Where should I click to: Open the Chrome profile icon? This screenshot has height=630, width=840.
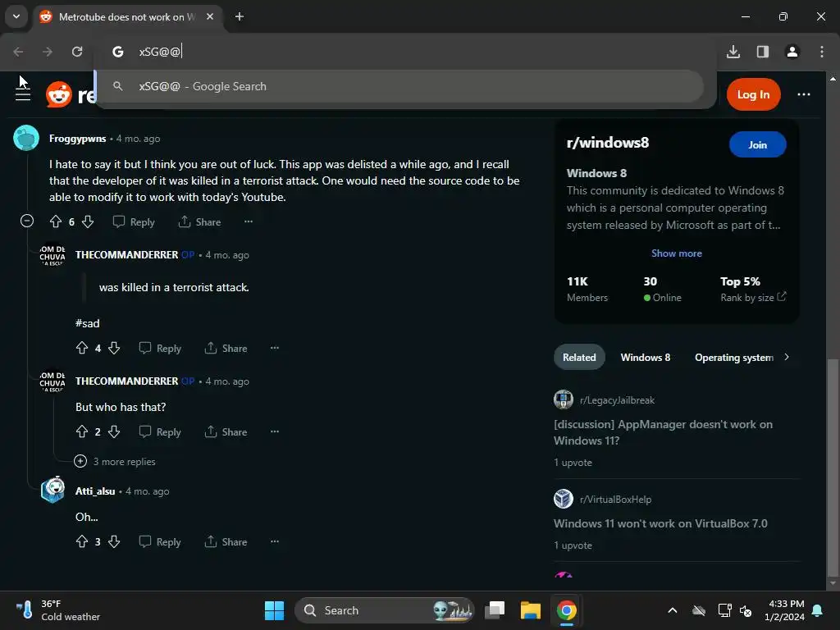tap(792, 52)
